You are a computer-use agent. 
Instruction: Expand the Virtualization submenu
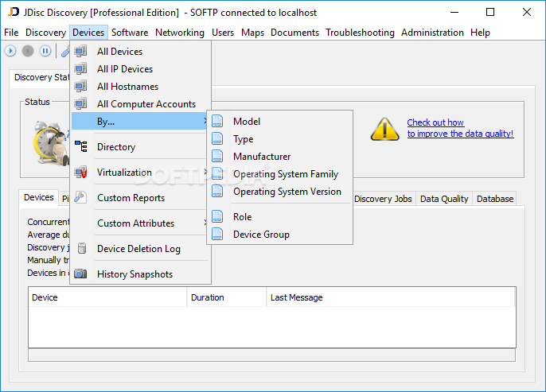click(205, 172)
